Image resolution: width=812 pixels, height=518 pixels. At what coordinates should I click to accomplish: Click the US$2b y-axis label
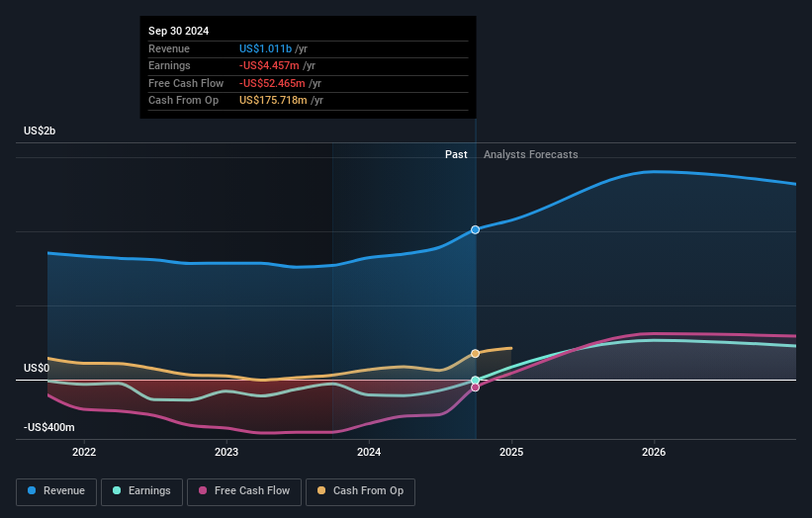pos(40,130)
